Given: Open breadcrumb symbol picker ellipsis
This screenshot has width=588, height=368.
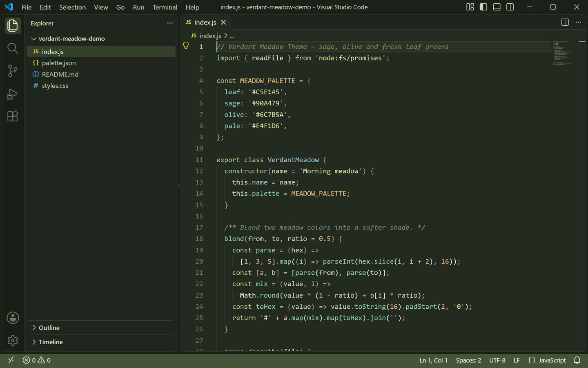Looking at the screenshot, I should [232, 36].
